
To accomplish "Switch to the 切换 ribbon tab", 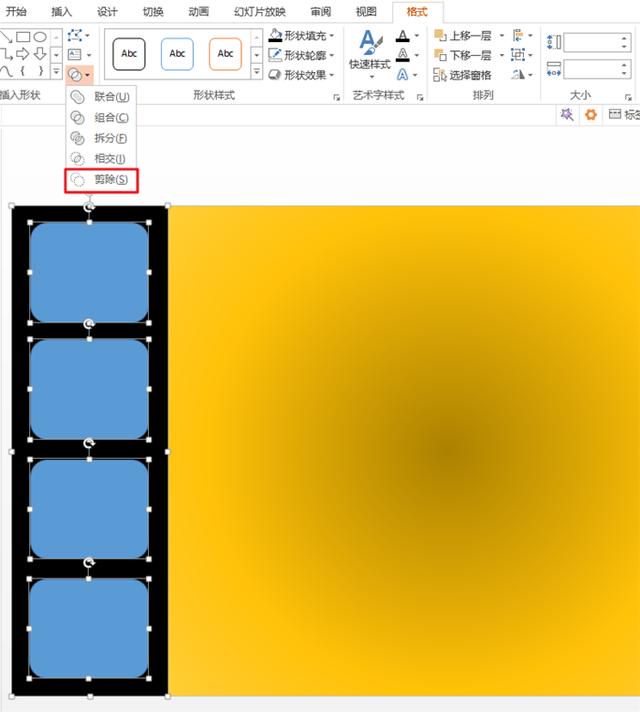I will [x=153, y=11].
